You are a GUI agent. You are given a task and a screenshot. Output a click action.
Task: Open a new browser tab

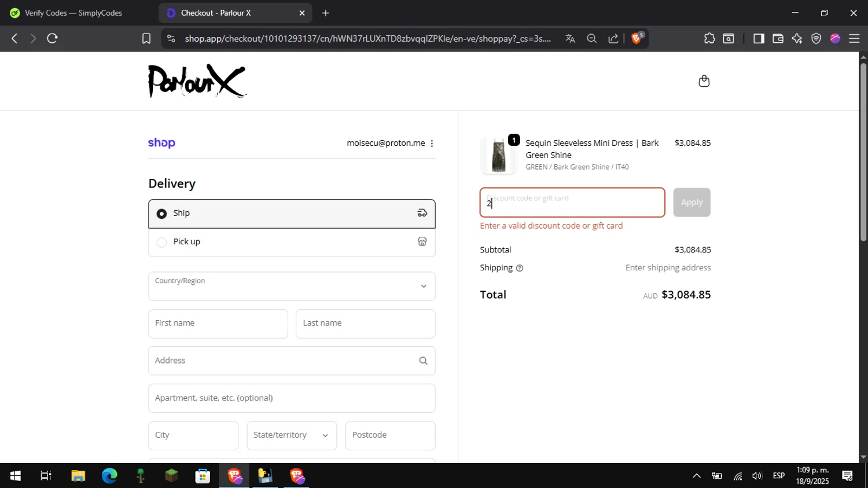pyautogui.click(x=326, y=13)
